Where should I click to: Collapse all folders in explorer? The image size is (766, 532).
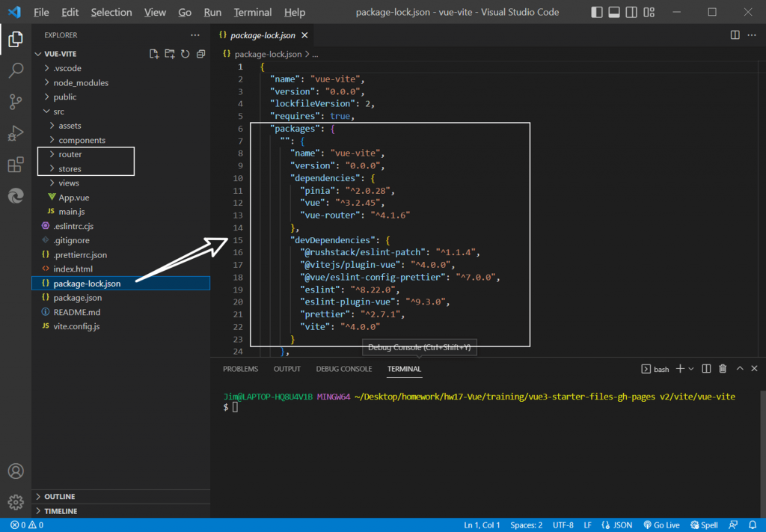[200, 54]
